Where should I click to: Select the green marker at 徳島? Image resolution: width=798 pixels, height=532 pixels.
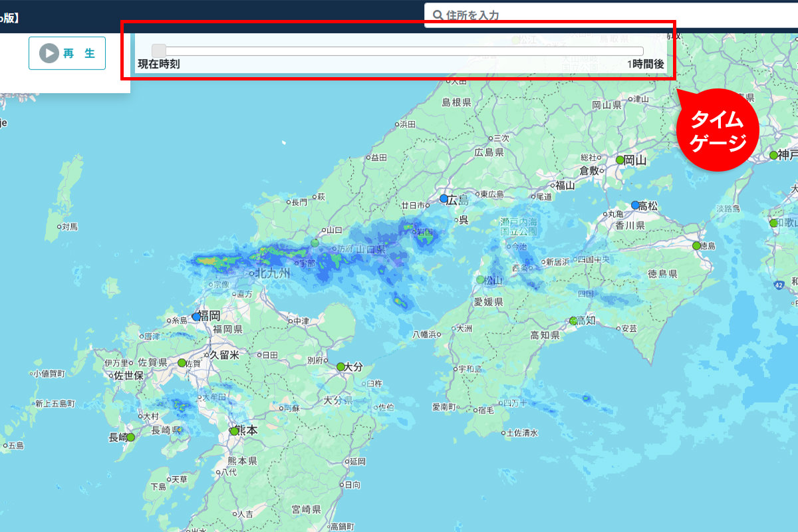click(x=696, y=246)
